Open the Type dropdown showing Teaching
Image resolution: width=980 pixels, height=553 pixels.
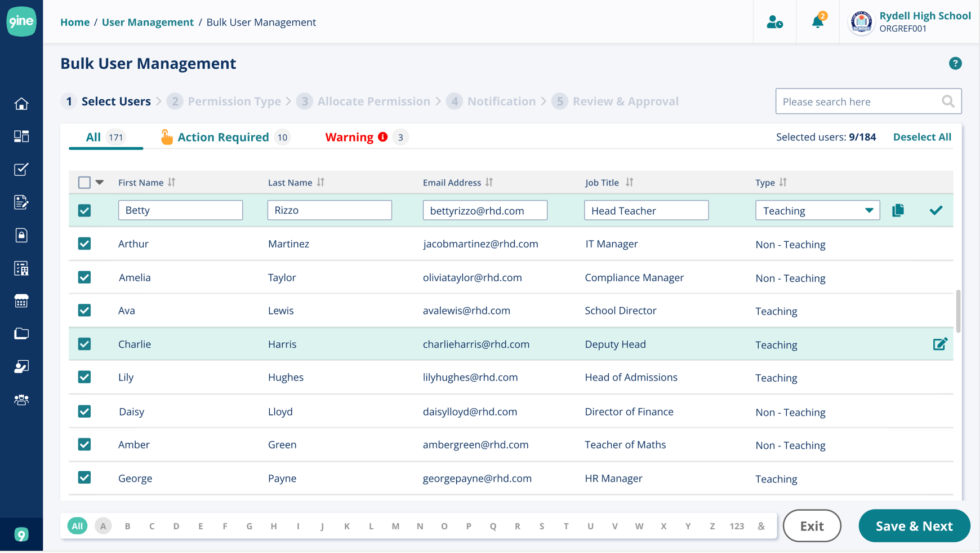pyautogui.click(x=817, y=210)
